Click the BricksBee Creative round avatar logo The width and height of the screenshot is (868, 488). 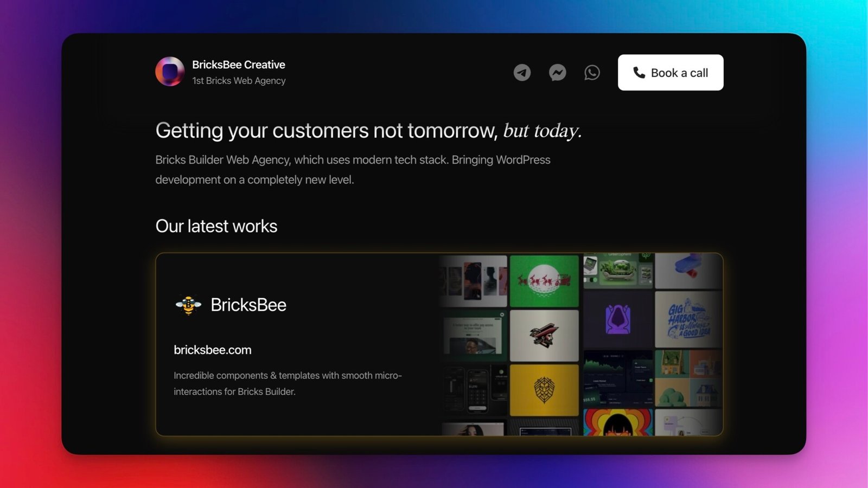pyautogui.click(x=170, y=72)
